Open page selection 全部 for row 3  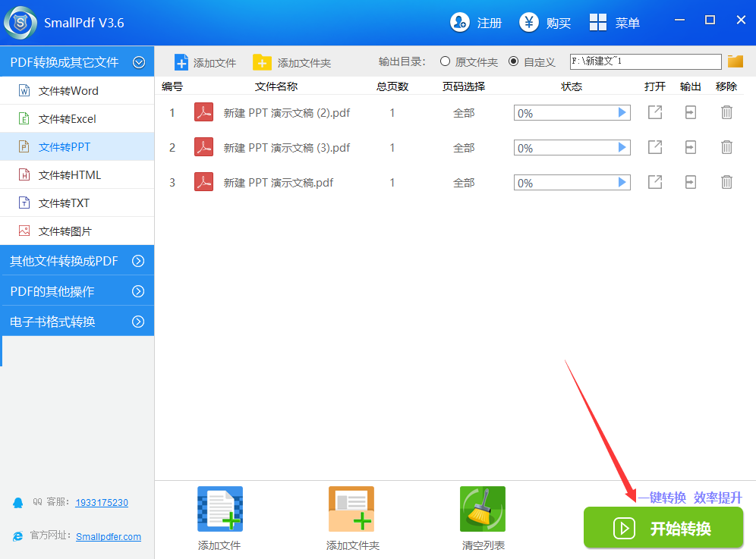pyautogui.click(x=464, y=183)
